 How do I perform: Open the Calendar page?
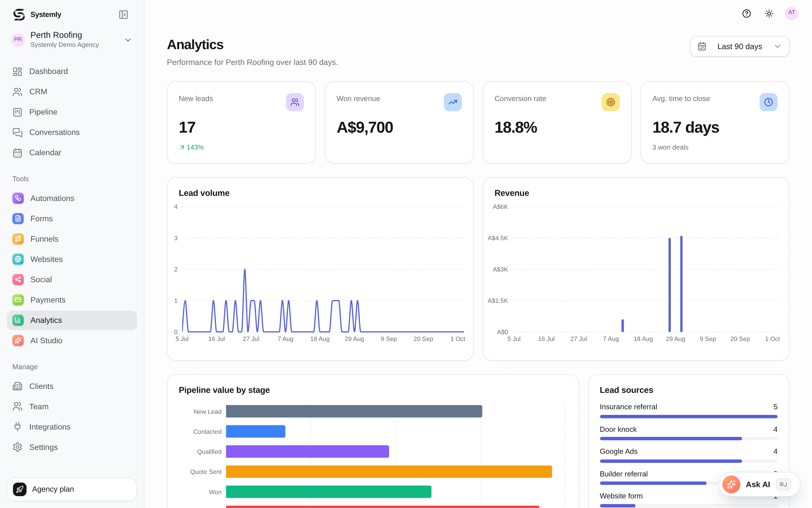72,152
